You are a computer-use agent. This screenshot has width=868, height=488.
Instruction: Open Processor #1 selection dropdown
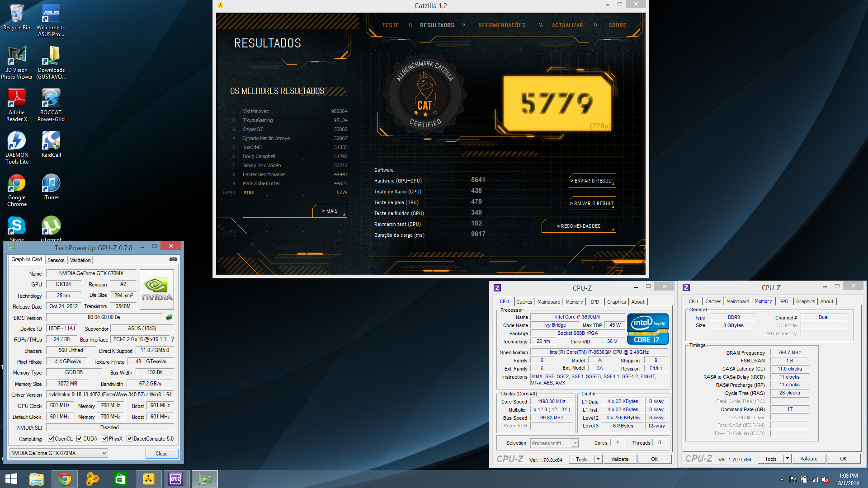[x=555, y=443]
